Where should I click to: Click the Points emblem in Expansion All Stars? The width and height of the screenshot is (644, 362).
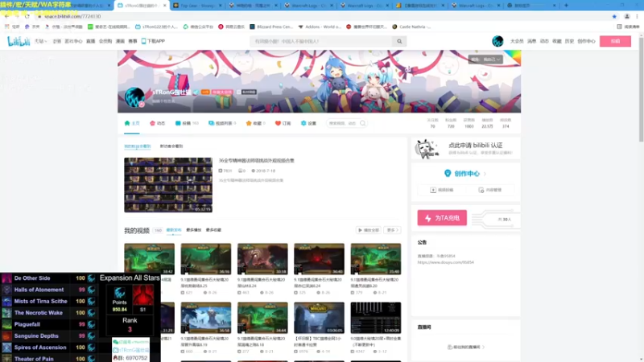[x=119, y=293]
